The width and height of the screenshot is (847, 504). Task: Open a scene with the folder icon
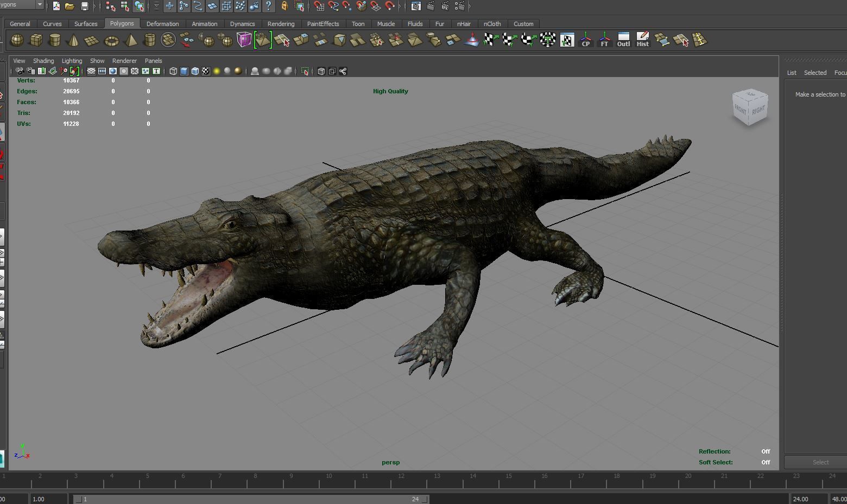tap(69, 6)
